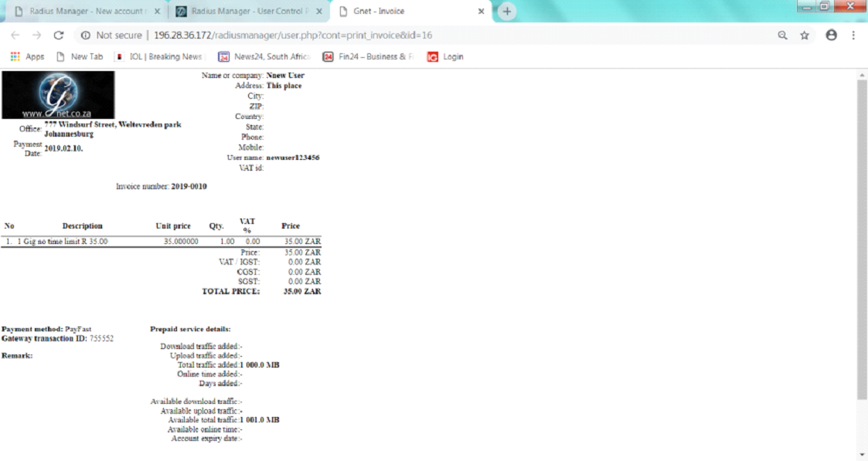Open the IG Login bookmark

coord(445,56)
